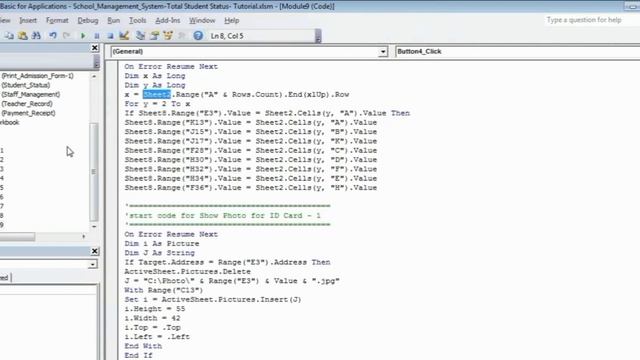Image resolution: width=640 pixels, height=360 pixels.
Task: Click the 'Dim x As Long' line
Action: (155, 76)
